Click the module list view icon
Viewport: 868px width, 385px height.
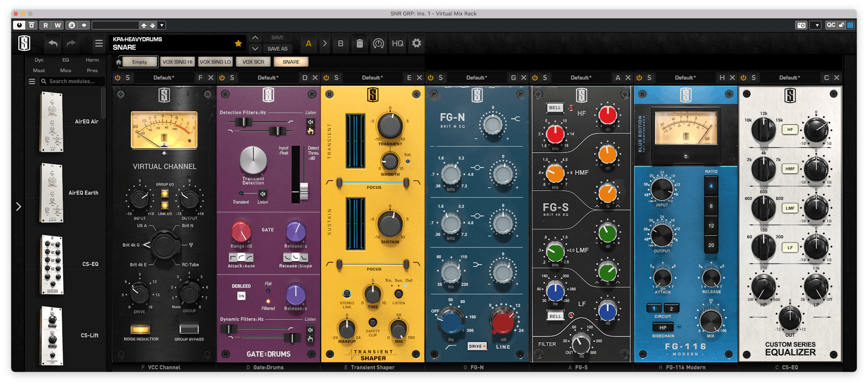coord(32,81)
